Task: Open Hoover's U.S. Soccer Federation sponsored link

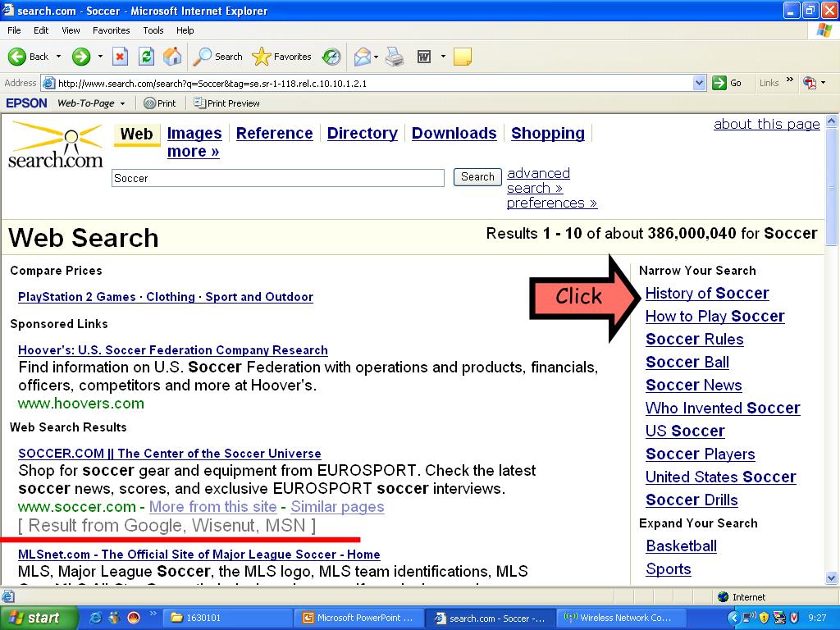Action: point(173,349)
